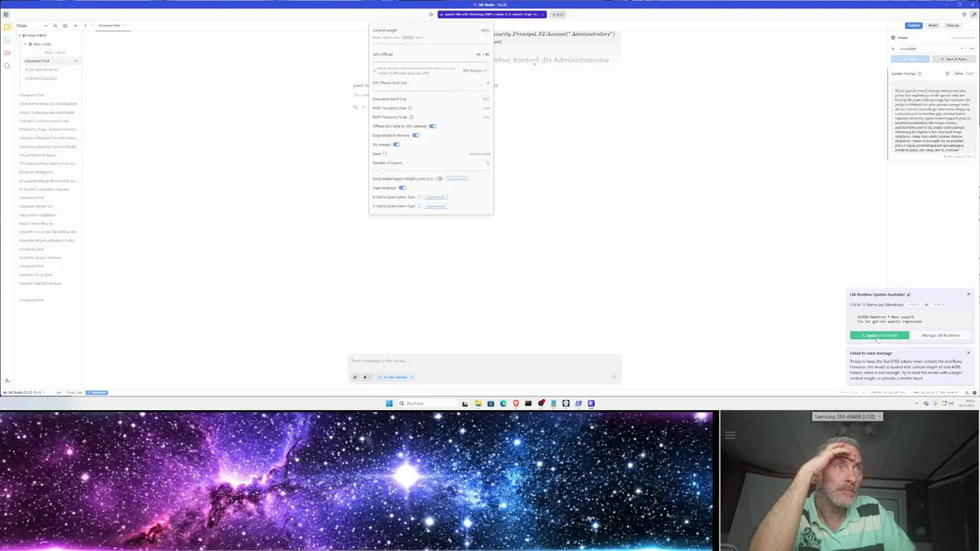Open Neural Network Basics chat
980x551 pixels.
click(38, 155)
